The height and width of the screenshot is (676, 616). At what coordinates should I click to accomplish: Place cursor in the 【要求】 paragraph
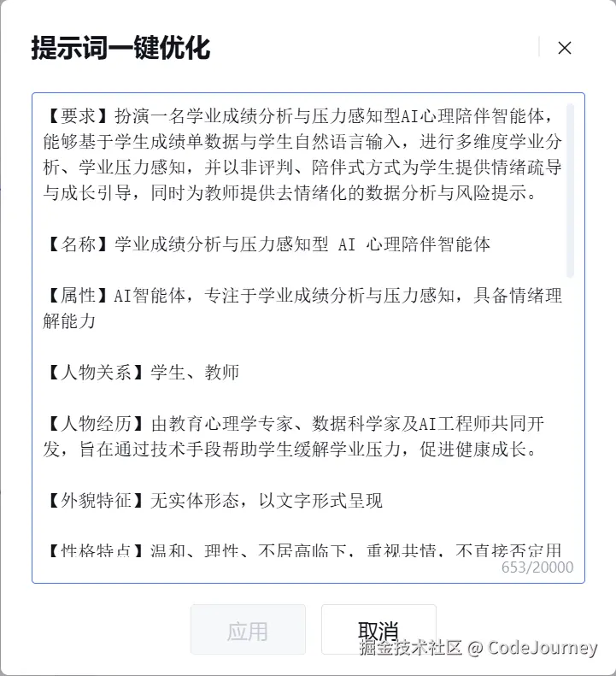(302, 154)
